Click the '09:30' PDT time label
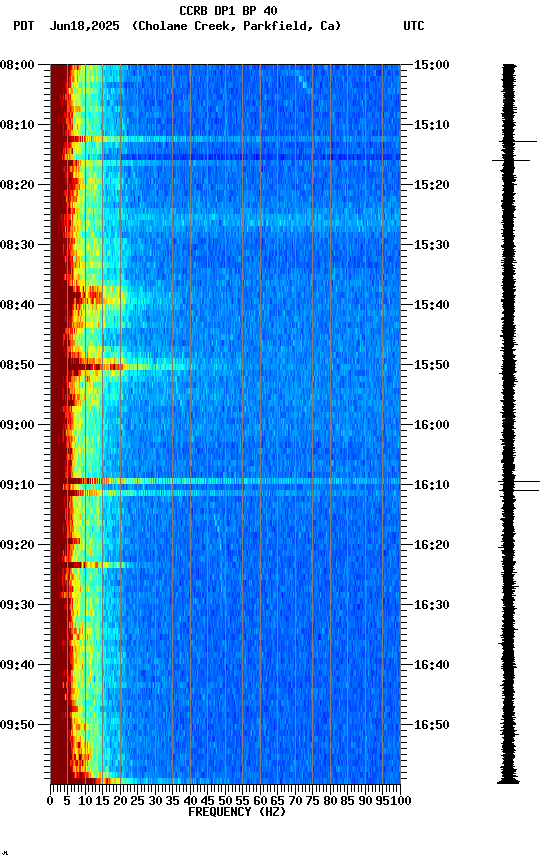552x864 pixels. point(17,605)
